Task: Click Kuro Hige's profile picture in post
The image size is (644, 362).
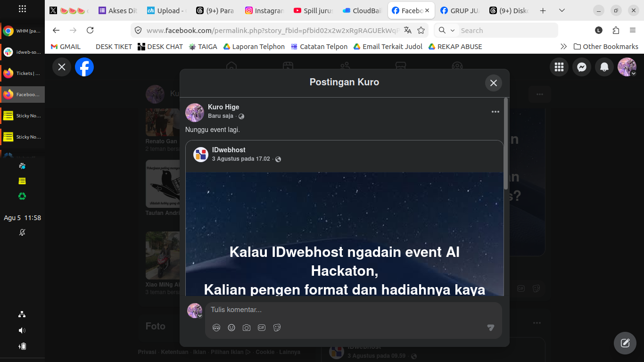Action: click(x=195, y=113)
